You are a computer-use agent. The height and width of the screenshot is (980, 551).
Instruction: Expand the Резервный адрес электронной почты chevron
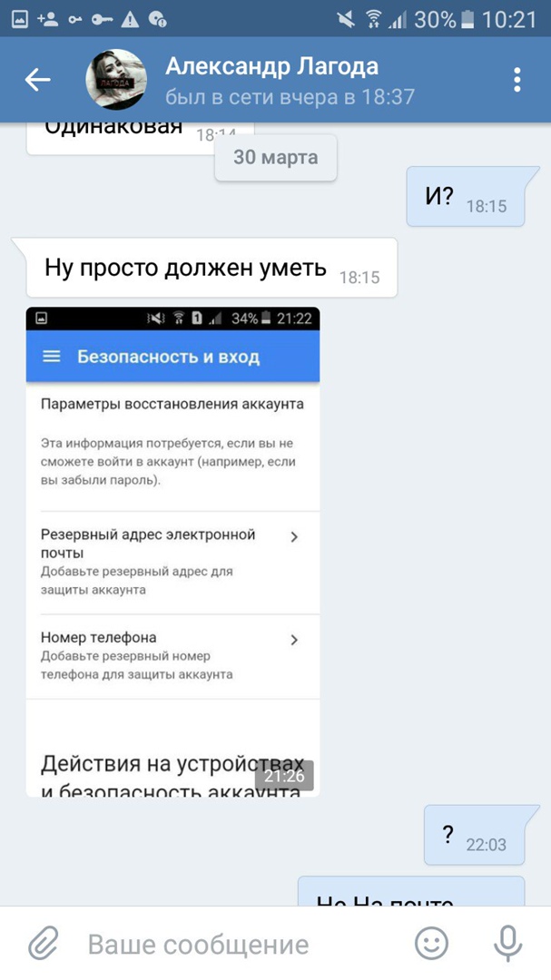(294, 537)
